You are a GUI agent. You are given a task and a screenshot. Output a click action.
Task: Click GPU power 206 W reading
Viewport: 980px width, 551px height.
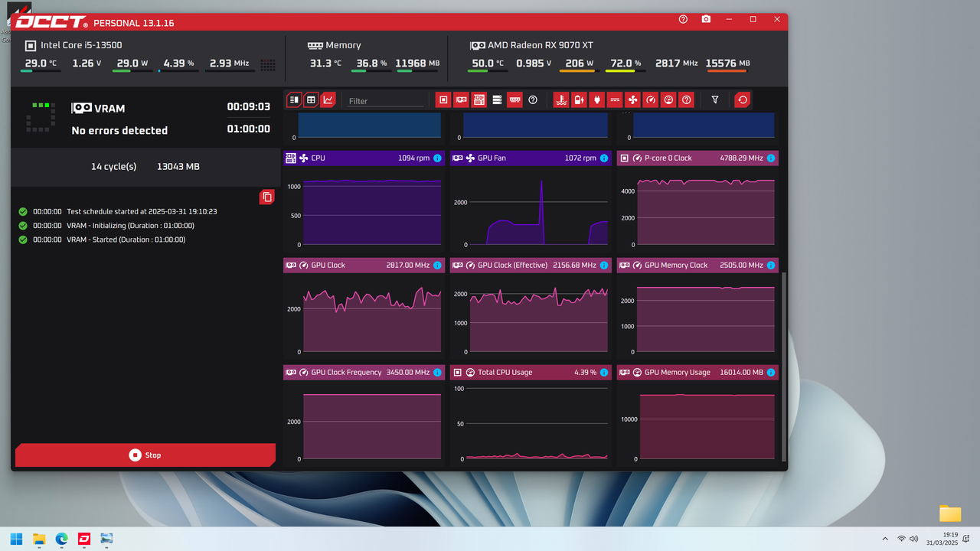[x=578, y=64]
